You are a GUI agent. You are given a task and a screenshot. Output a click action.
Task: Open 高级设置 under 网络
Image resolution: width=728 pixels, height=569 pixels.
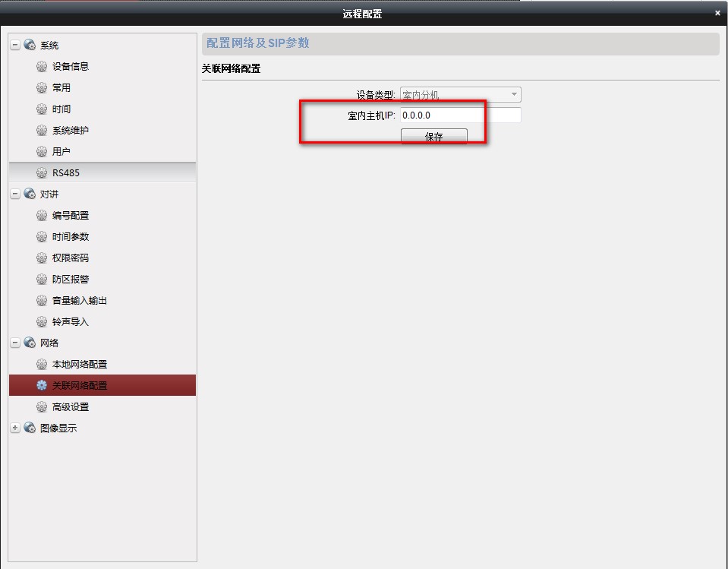[70, 407]
